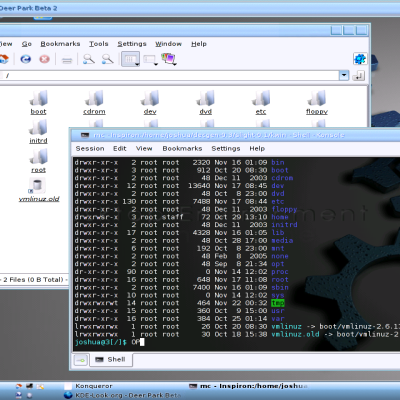
Task: Click the second magnifier zoom icon
Action: point(107,59)
